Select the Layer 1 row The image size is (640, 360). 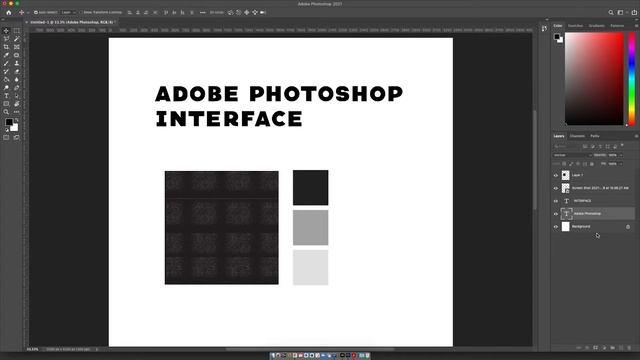pyautogui.click(x=594, y=176)
